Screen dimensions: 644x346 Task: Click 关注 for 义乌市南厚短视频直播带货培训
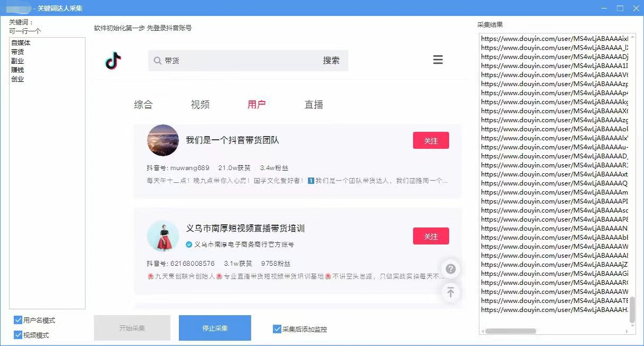pyautogui.click(x=431, y=236)
